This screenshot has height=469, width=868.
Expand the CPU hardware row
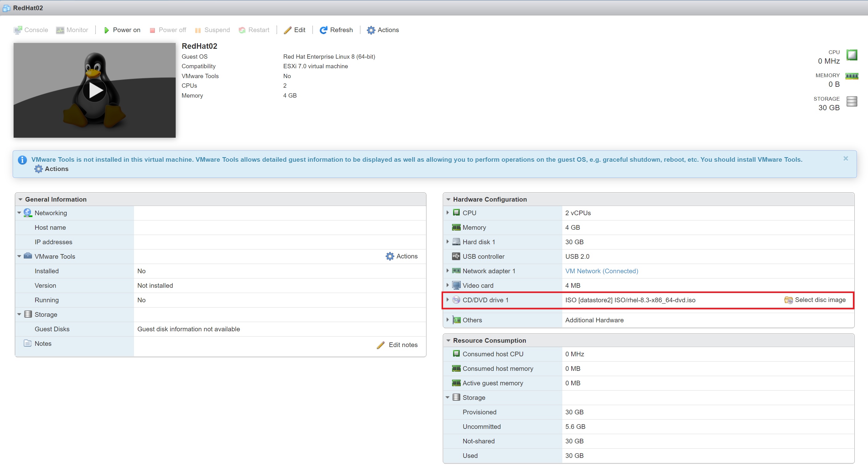point(447,213)
